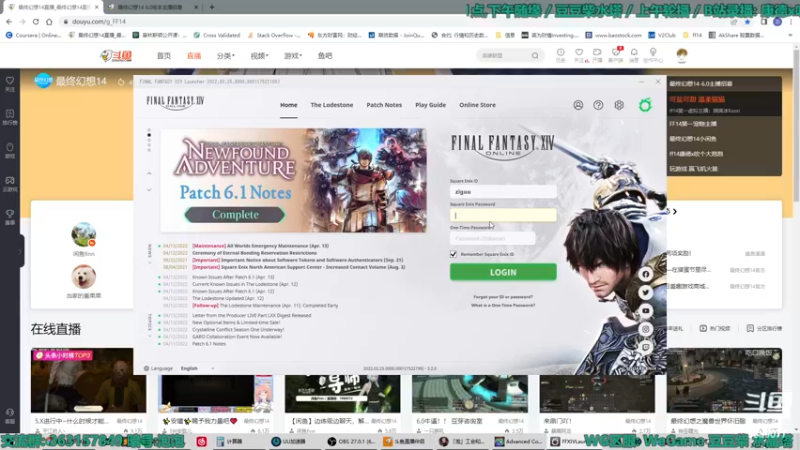This screenshot has height=450, width=800.
Task: Click the Patch 6.1 Notes banner image
Action: pyautogui.click(x=293, y=180)
